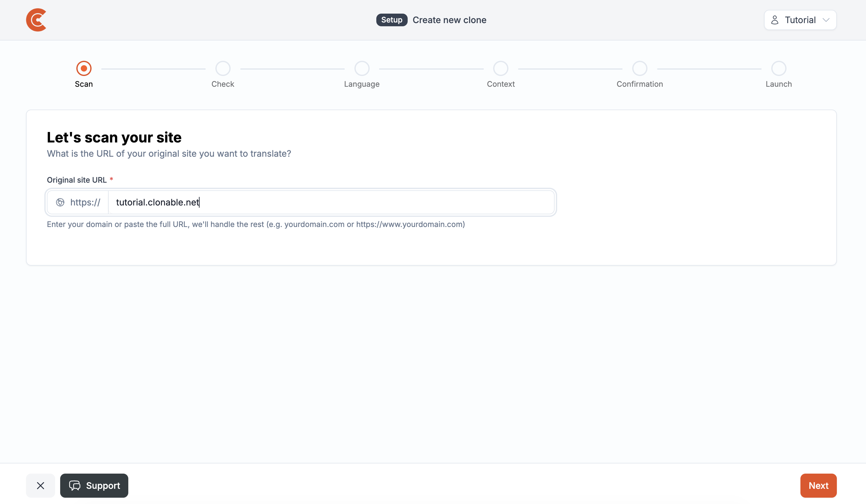Click the chat bubble icon in Support

pyautogui.click(x=74, y=485)
